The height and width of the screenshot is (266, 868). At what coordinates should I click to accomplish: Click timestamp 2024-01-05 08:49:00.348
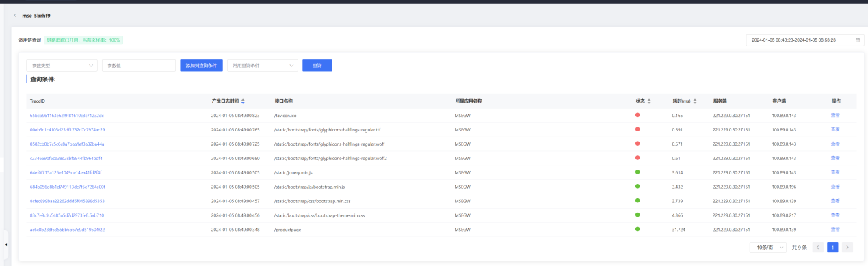point(235,230)
